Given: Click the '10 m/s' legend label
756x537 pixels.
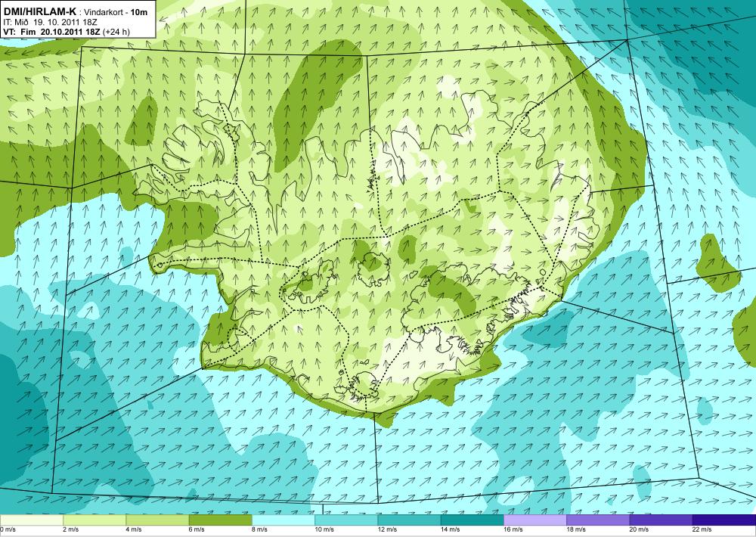Looking at the screenshot, I should [x=324, y=529].
